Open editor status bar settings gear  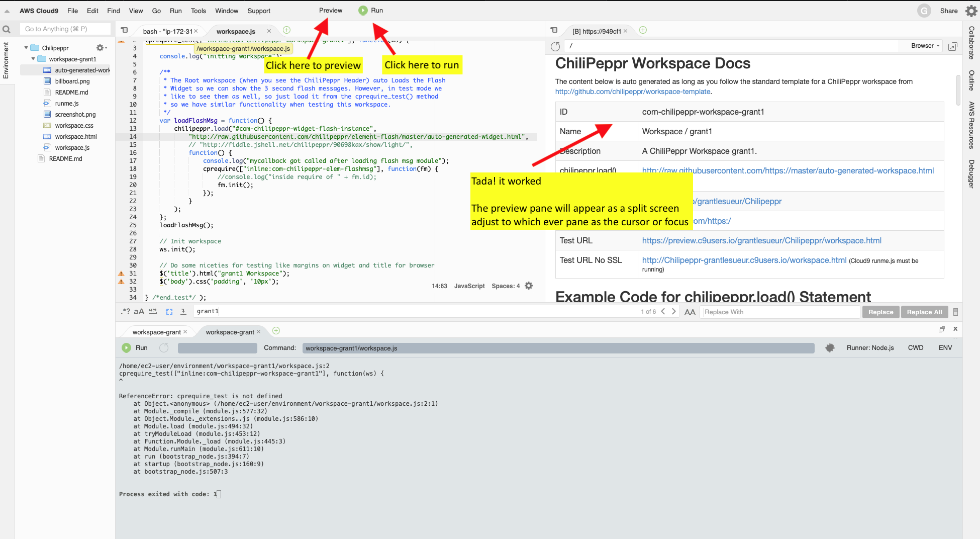(529, 286)
